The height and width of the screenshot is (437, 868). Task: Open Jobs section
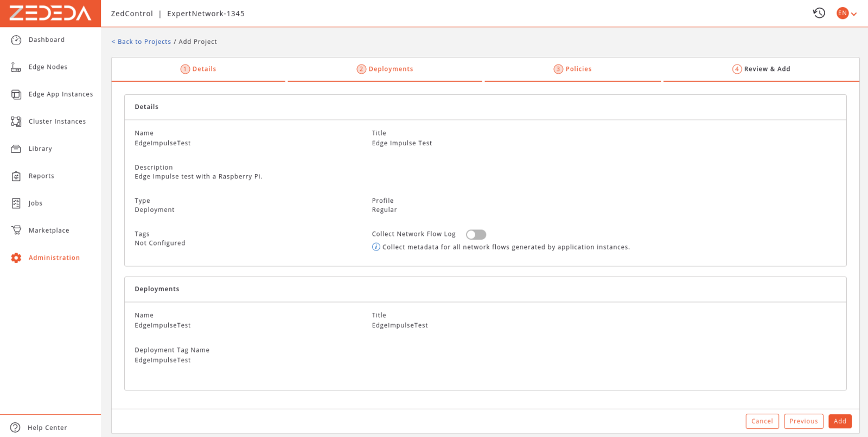35,203
